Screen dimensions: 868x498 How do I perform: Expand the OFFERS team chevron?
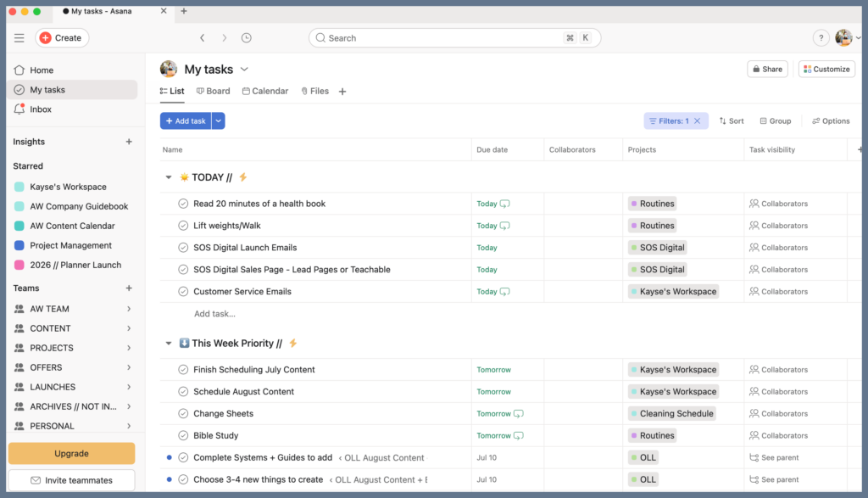coord(129,367)
